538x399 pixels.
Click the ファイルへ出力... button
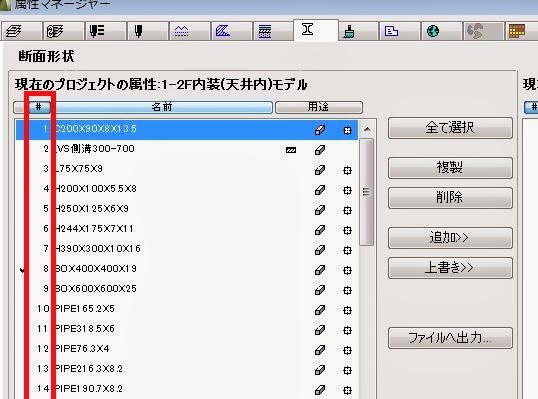pyautogui.click(x=450, y=338)
